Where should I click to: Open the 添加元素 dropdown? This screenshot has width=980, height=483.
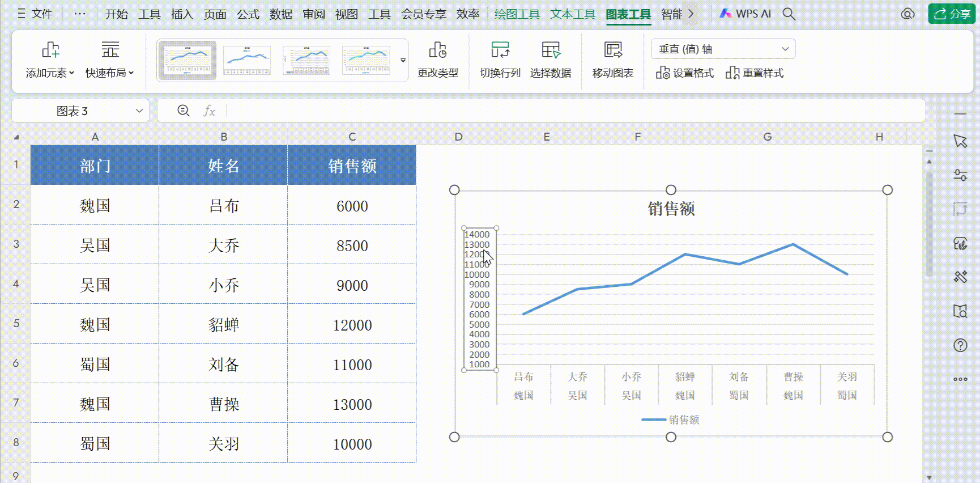coord(50,60)
